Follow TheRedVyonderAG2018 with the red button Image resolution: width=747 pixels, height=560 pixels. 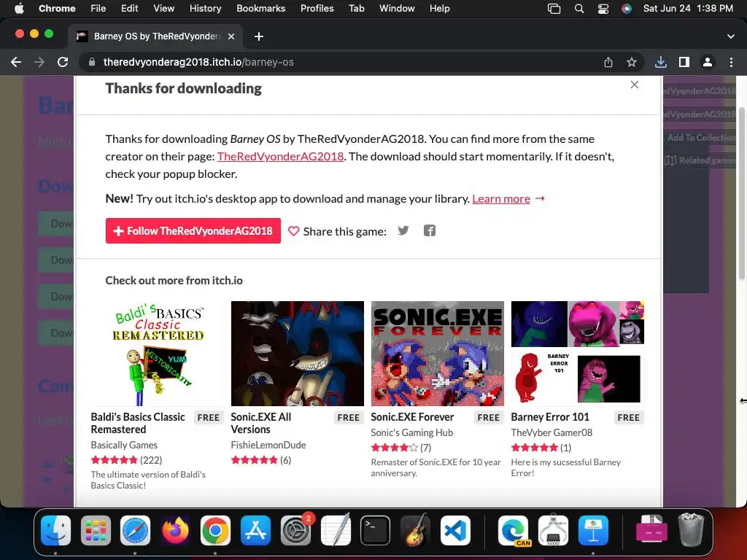193,231
